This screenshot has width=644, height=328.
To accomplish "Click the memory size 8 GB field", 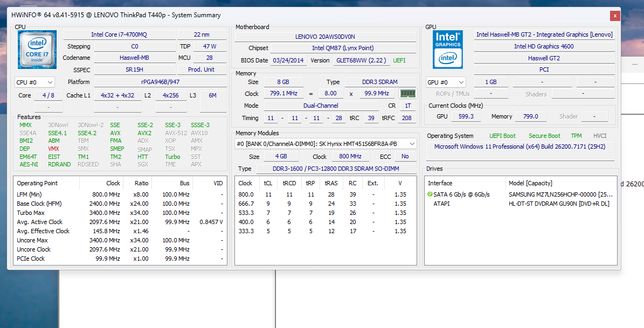I will (x=283, y=82).
